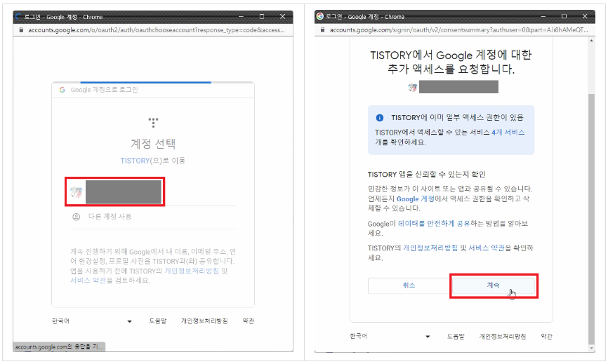Click the vertical scrollbar thumb in right window

591,219
